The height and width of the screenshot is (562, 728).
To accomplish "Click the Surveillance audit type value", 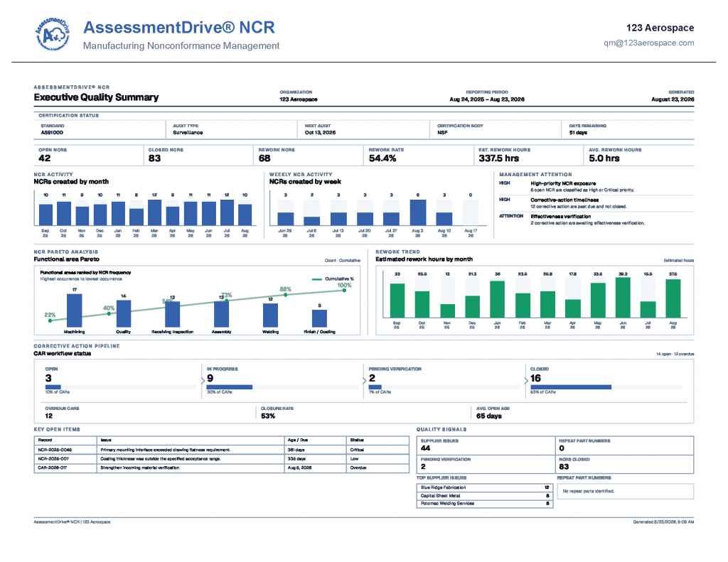I will click(188, 132).
